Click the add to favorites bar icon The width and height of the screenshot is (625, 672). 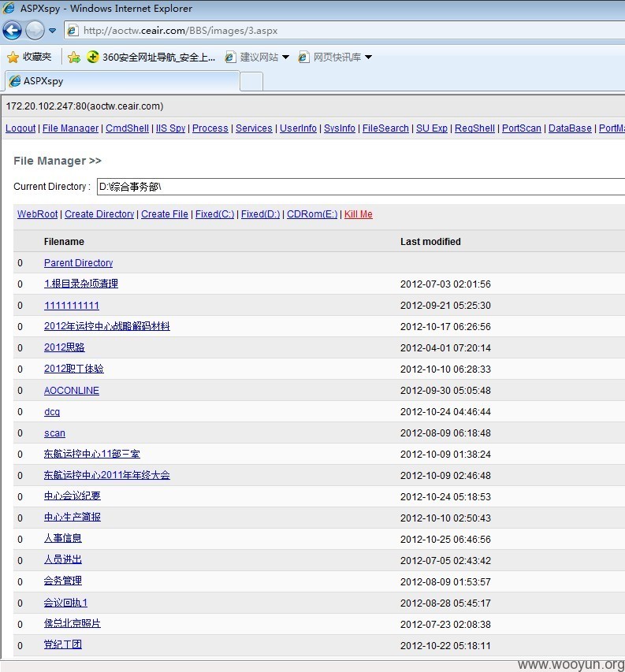[74, 57]
